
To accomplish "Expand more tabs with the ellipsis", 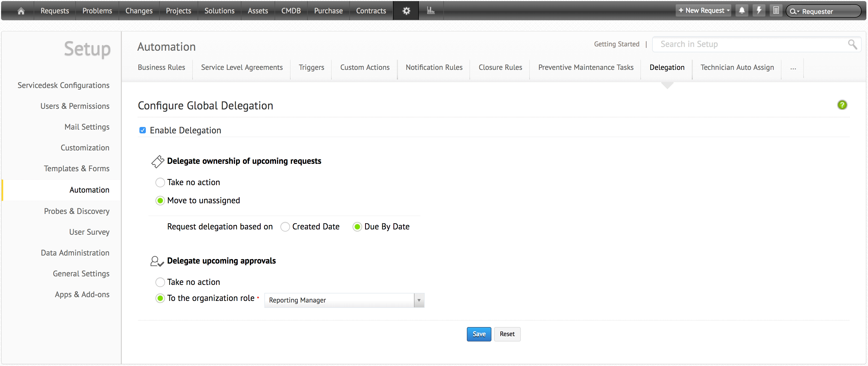I will point(793,68).
